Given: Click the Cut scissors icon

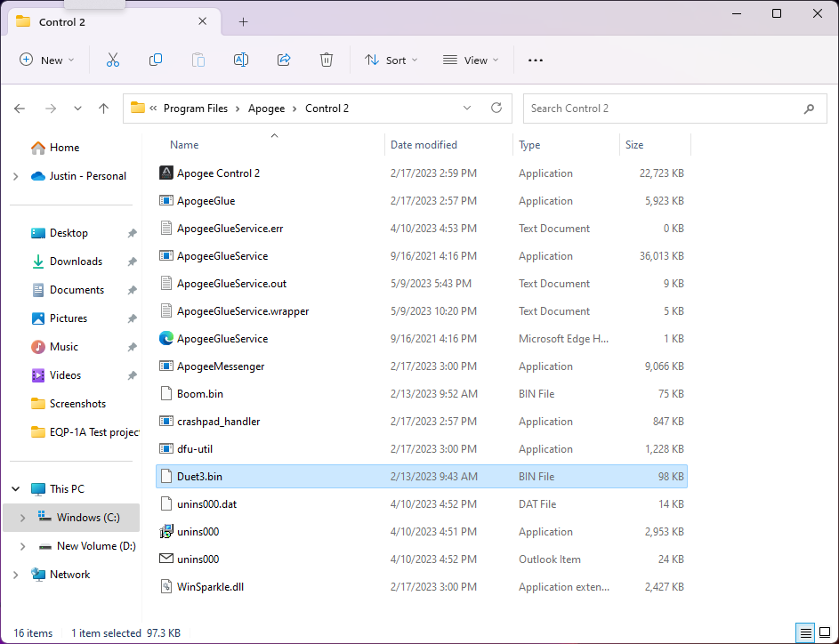Looking at the screenshot, I should click(x=113, y=60).
